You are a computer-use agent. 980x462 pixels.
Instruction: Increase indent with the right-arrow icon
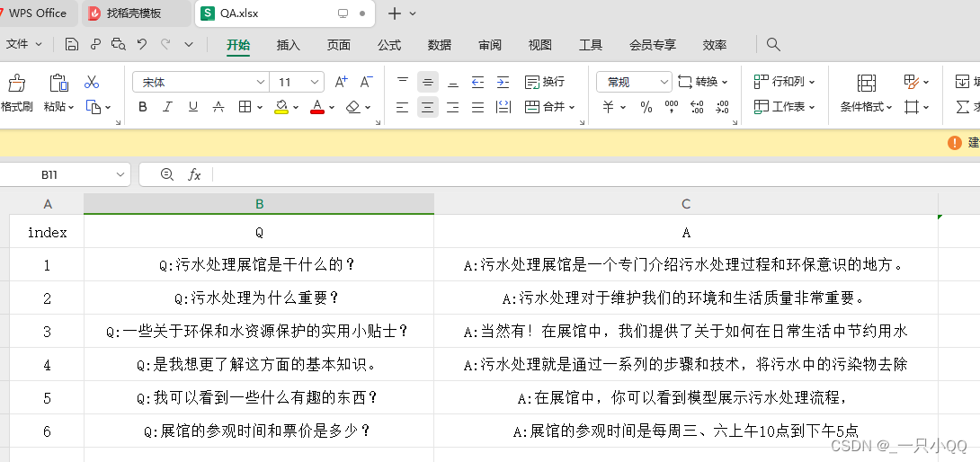coord(503,82)
